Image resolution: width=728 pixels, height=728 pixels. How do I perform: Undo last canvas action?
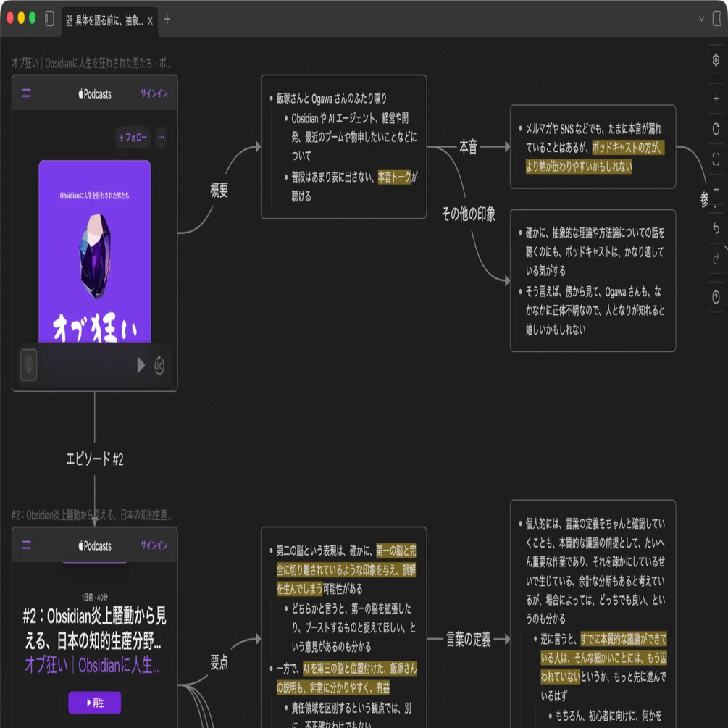tap(716, 228)
